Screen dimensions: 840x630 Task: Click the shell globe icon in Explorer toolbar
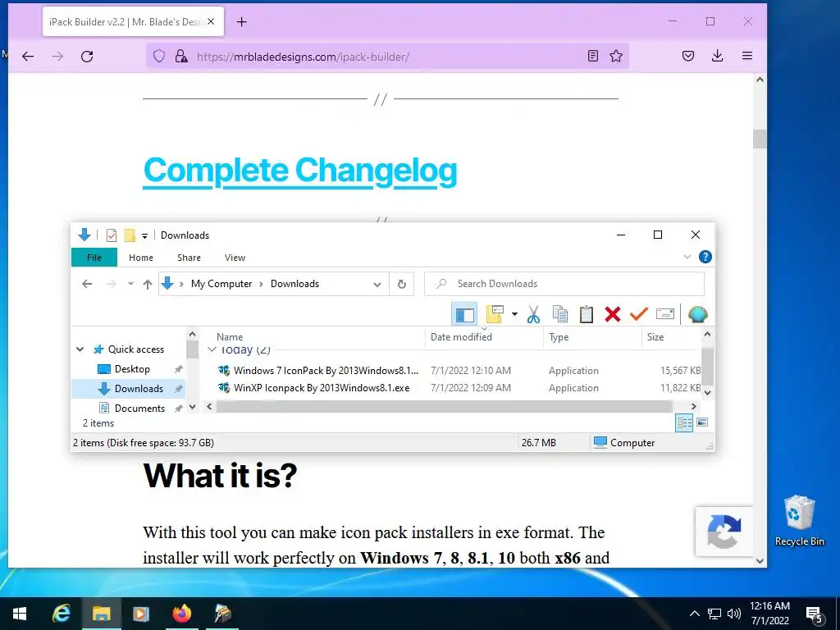[x=697, y=314]
